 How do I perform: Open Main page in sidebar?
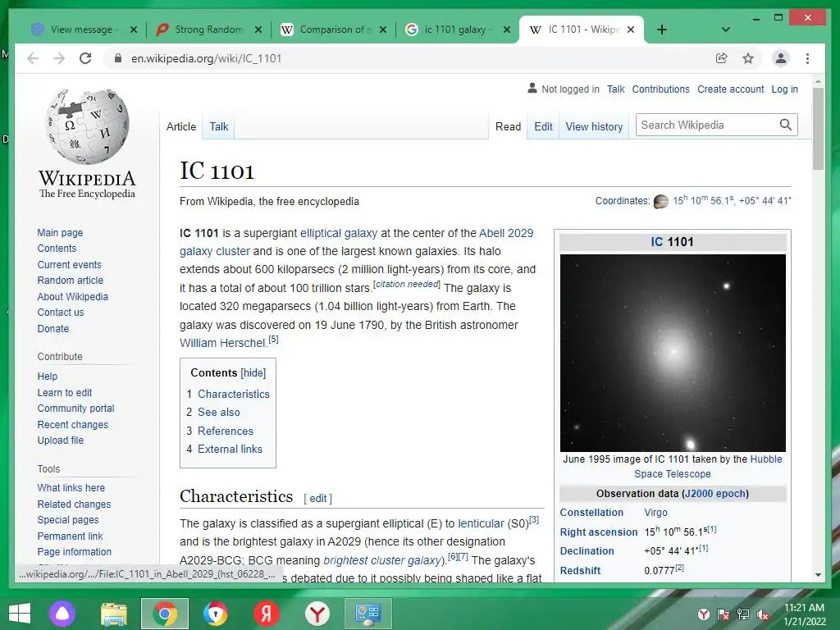[60, 232]
